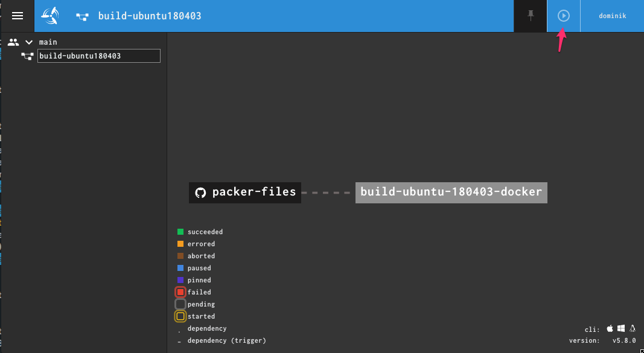Download the Windows CLI icon

(x=621, y=329)
